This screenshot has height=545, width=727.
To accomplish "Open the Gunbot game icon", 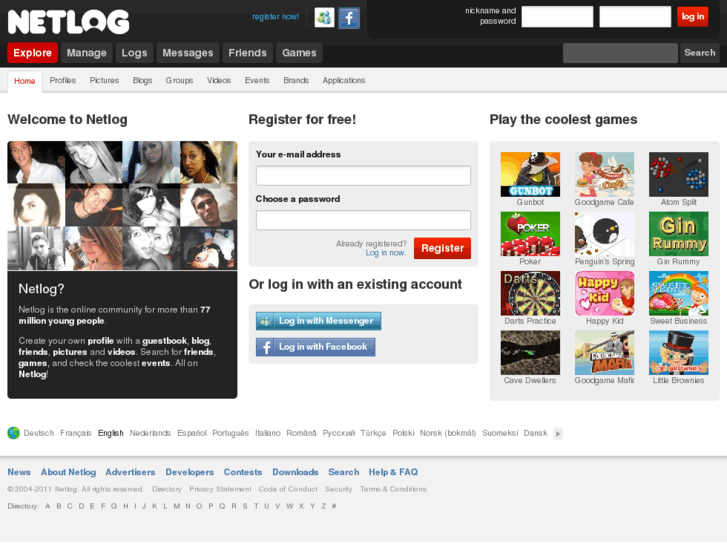I will click(530, 174).
